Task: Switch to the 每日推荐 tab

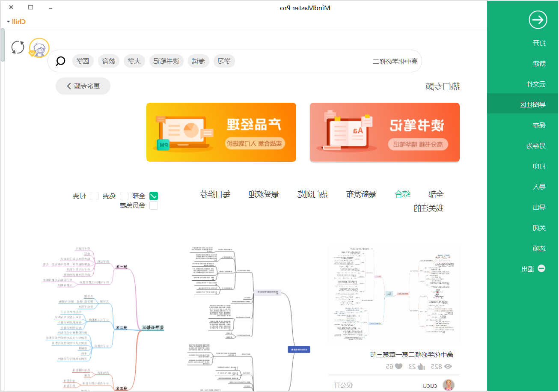Action: click(x=215, y=194)
